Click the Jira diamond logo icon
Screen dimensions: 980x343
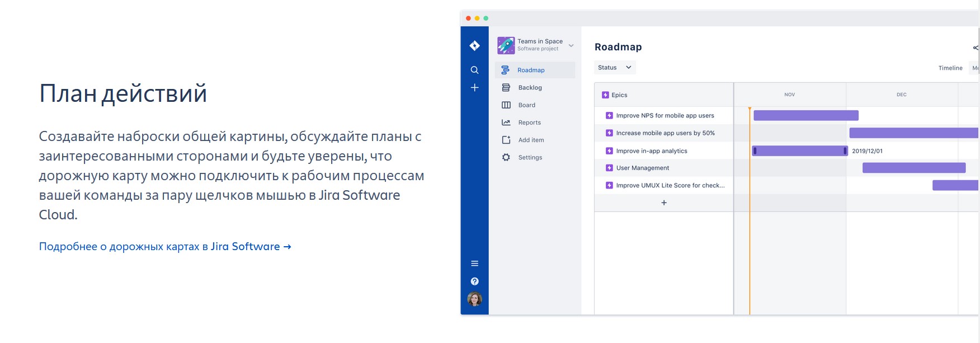[x=474, y=46]
